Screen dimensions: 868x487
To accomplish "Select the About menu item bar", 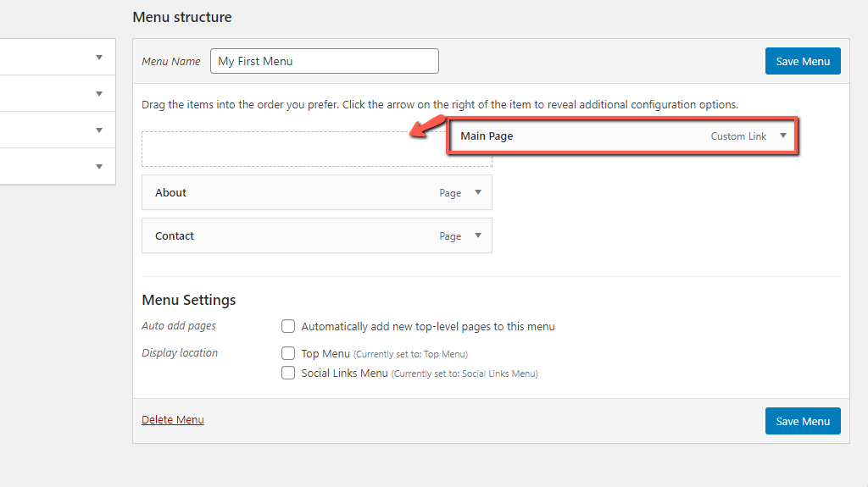I will 317,192.
